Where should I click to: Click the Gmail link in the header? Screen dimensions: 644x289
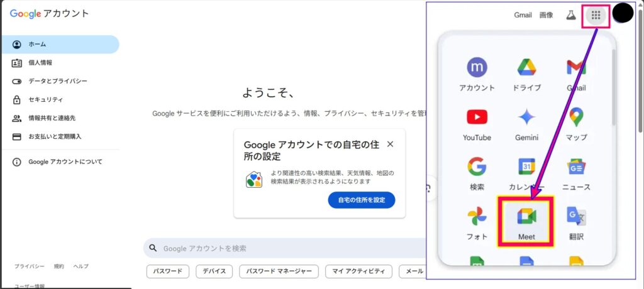pos(523,15)
